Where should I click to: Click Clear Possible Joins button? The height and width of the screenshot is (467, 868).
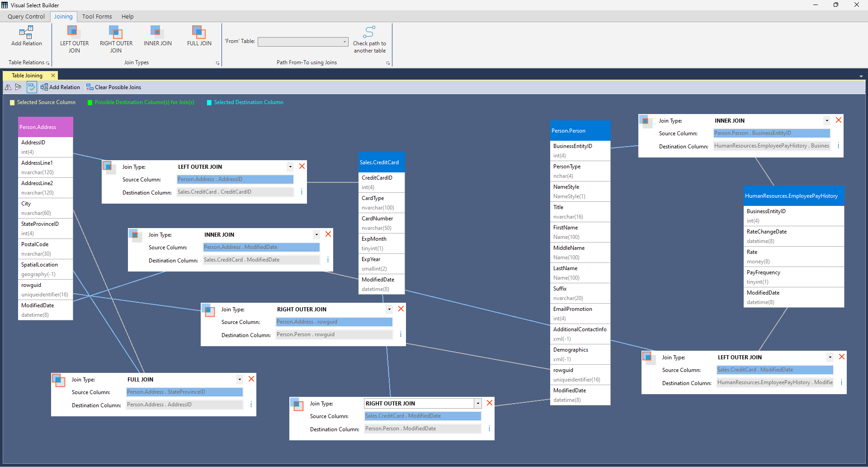pos(113,87)
